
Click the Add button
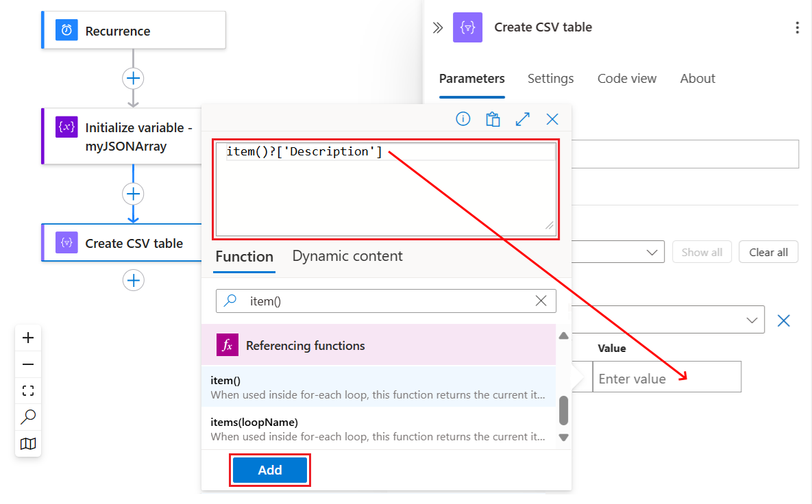(270, 470)
